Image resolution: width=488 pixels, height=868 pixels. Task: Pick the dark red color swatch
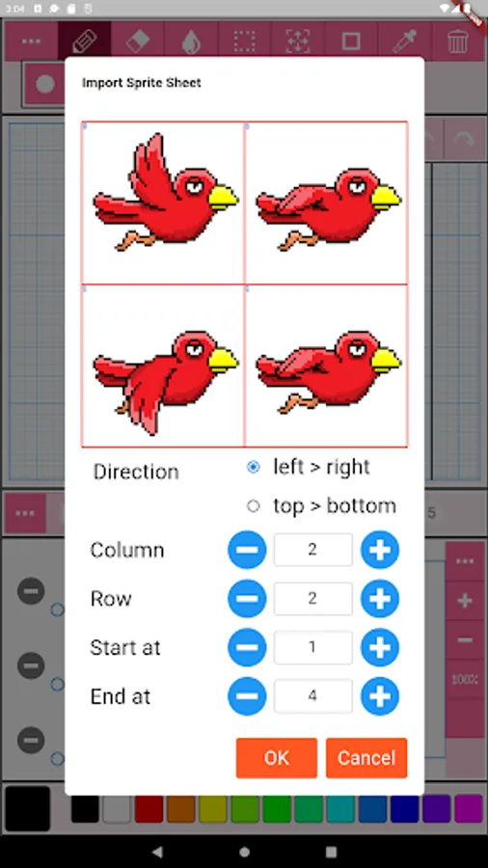(149, 809)
